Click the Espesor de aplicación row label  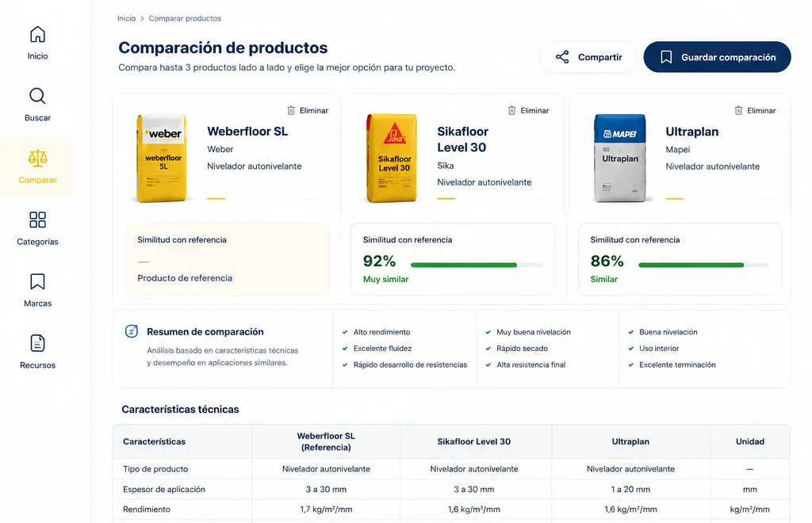[x=163, y=489]
